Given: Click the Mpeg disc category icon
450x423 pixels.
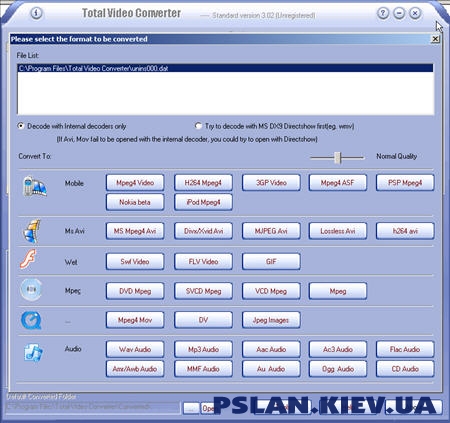Looking at the screenshot, I should click(x=31, y=290).
